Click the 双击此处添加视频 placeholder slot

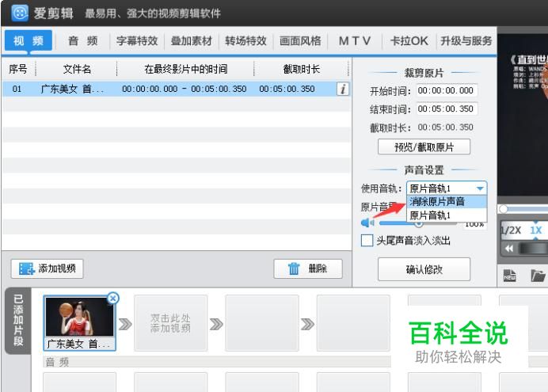[x=170, y=323]
